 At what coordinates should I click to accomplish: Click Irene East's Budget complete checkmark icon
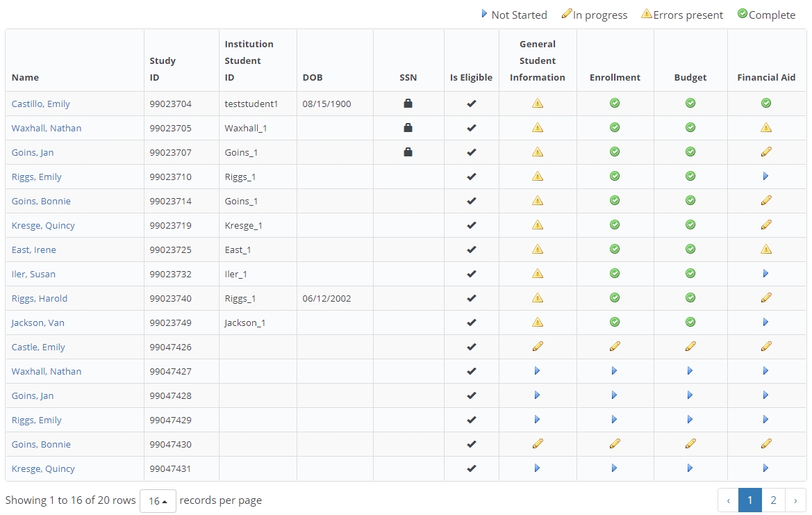coord(690,249)
